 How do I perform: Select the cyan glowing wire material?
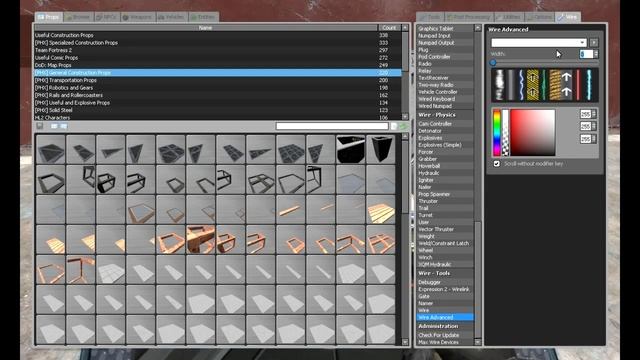pos(589,85)
